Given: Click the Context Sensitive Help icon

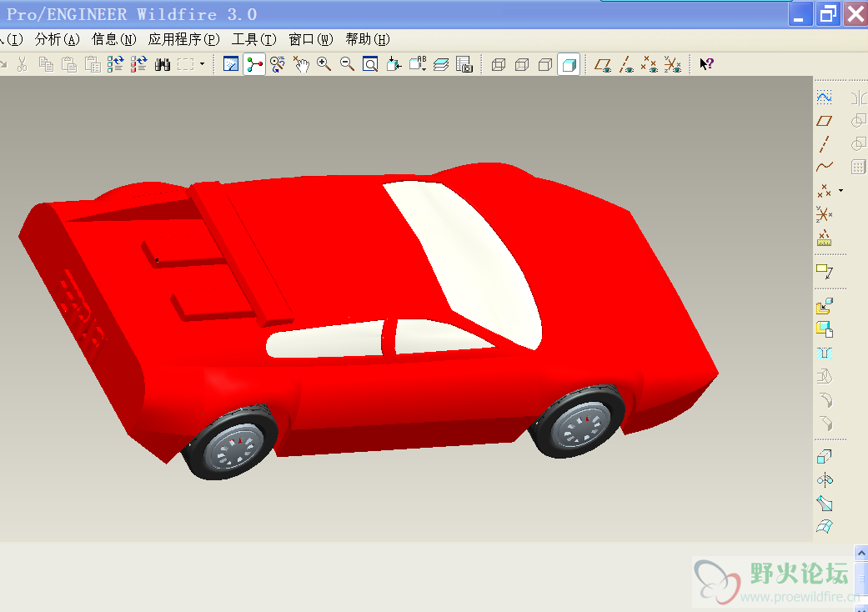Looking at the screenshot, I should point(706,64).
